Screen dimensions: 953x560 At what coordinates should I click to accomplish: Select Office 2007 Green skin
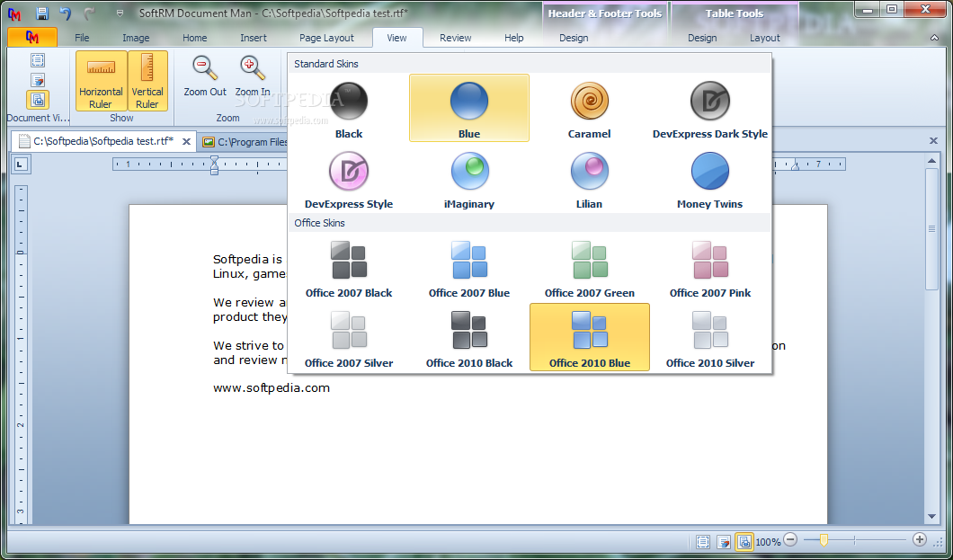[x=589, y=267]
